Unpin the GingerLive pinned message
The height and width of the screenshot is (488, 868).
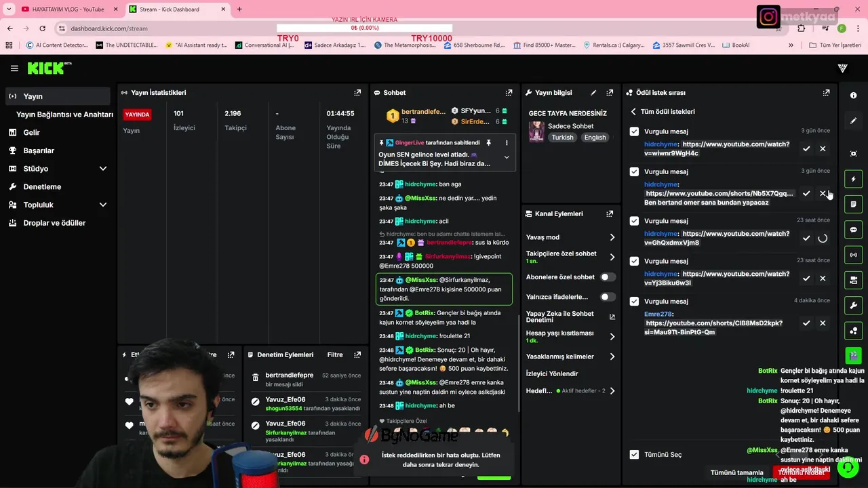tap(488, 143)
